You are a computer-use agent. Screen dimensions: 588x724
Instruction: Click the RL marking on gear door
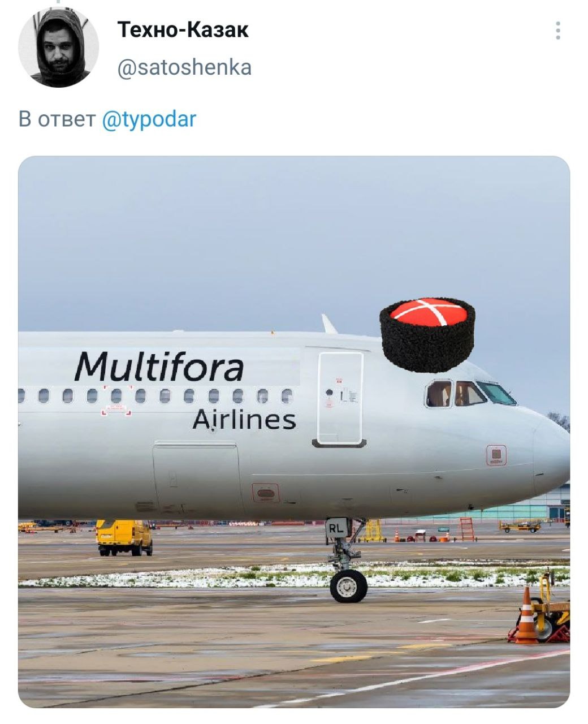337,529
